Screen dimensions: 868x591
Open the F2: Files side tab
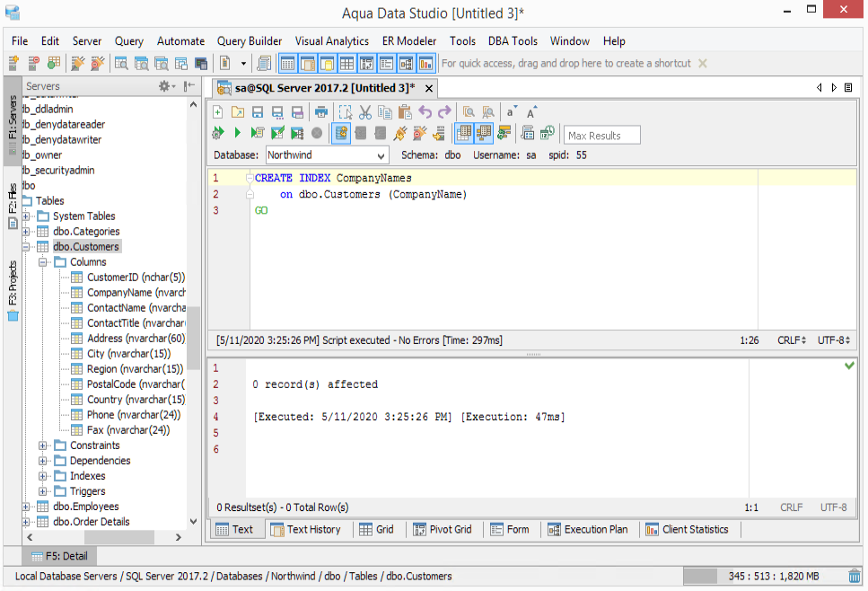pos(13,207)
